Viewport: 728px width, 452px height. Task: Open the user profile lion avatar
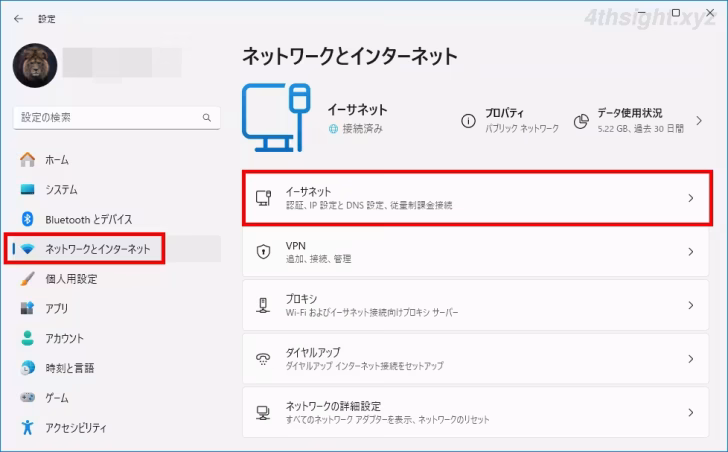(35, 65)
